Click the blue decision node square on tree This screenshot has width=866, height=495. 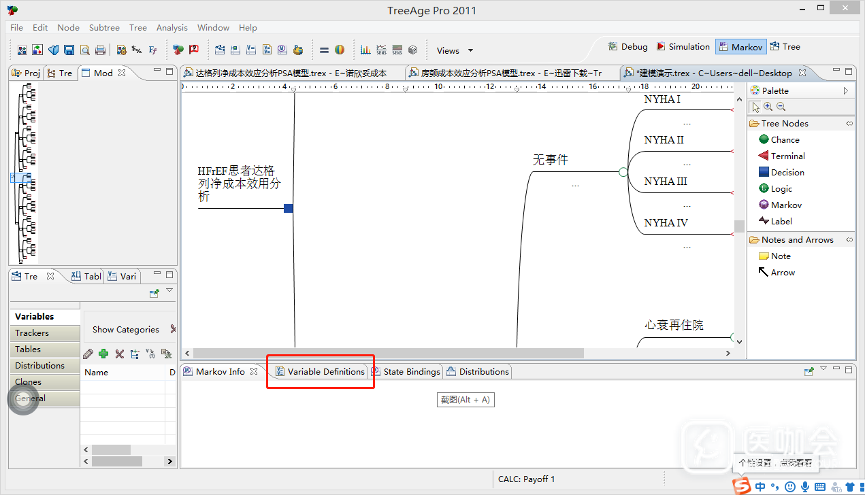[288, 208]
